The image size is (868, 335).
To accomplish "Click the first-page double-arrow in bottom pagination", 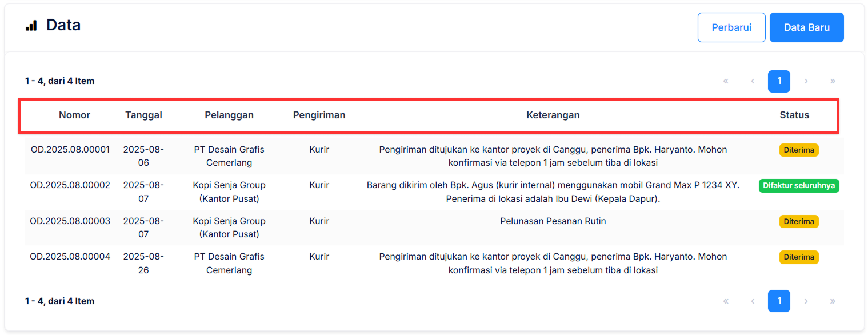I will 726,301.
